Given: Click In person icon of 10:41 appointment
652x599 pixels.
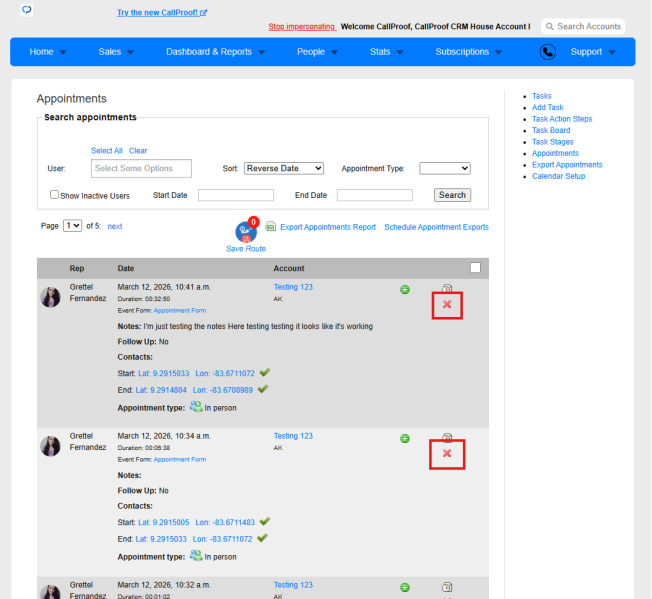Looking at the screenshot, I should pos(196,407).
